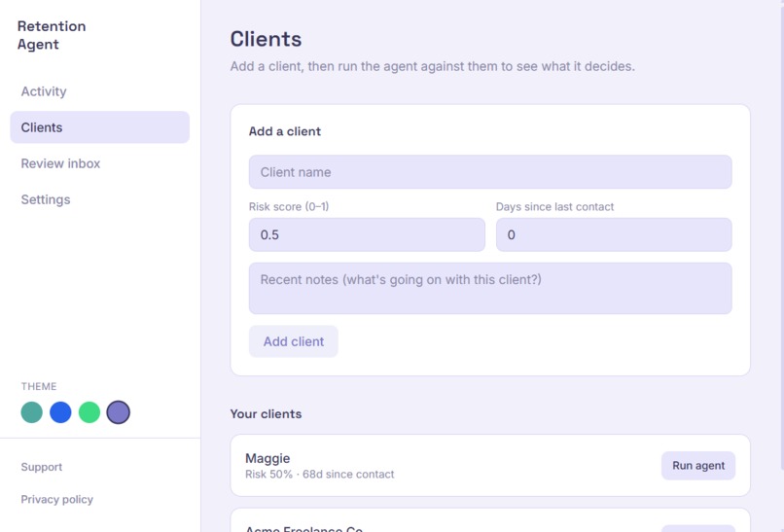Open Settings from the sidebar
Image resolution: width=784 pixels, height=532 pixels.
pyautogui.click(x=99, y=199)
